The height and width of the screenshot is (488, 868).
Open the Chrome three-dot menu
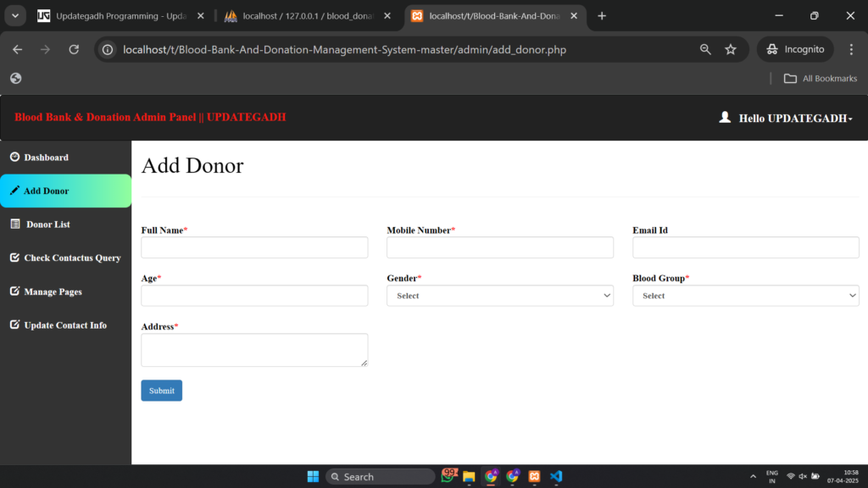coord(851,50)
